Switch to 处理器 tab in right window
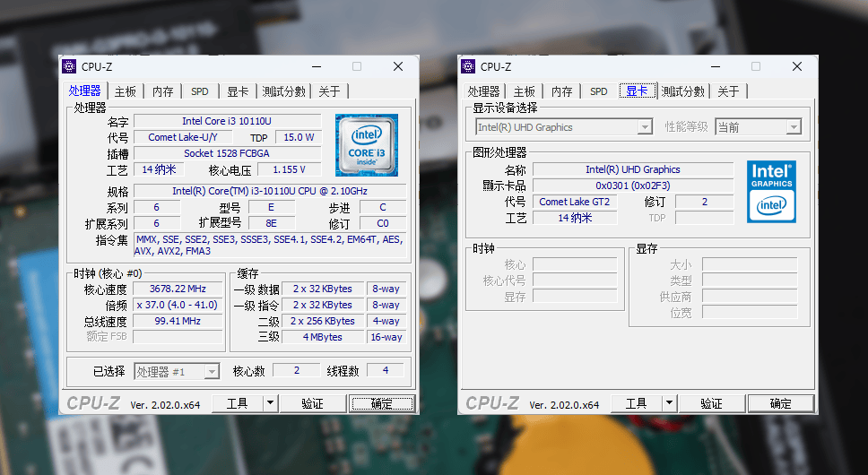This screenshot has height=475, width=868. 483,91
